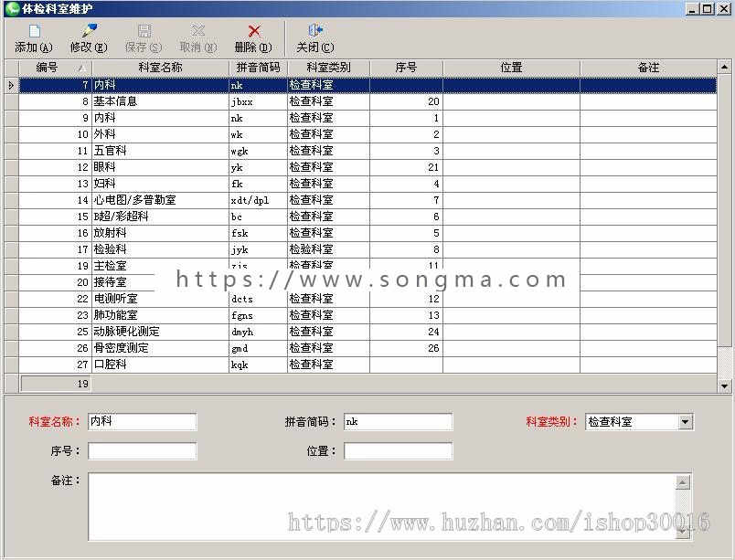Click the 删除(D) delete toolbar icon
Image resolution: width=735 pixels, height=560 pixels.
(x=253, y=31)
